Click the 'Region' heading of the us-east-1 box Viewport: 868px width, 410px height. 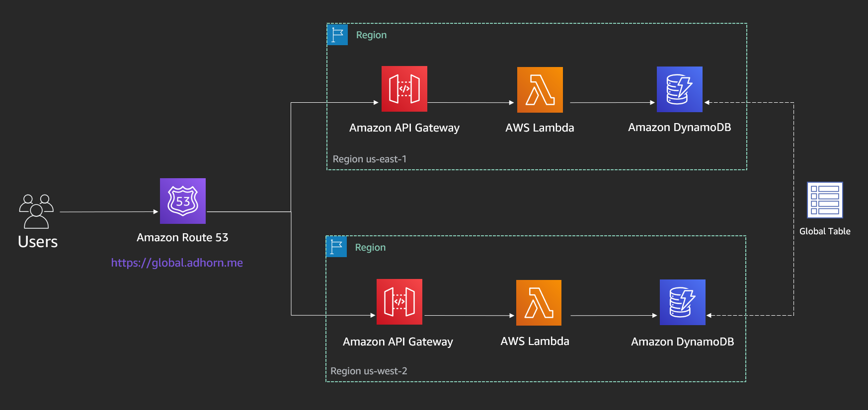[x=371, y=35]
